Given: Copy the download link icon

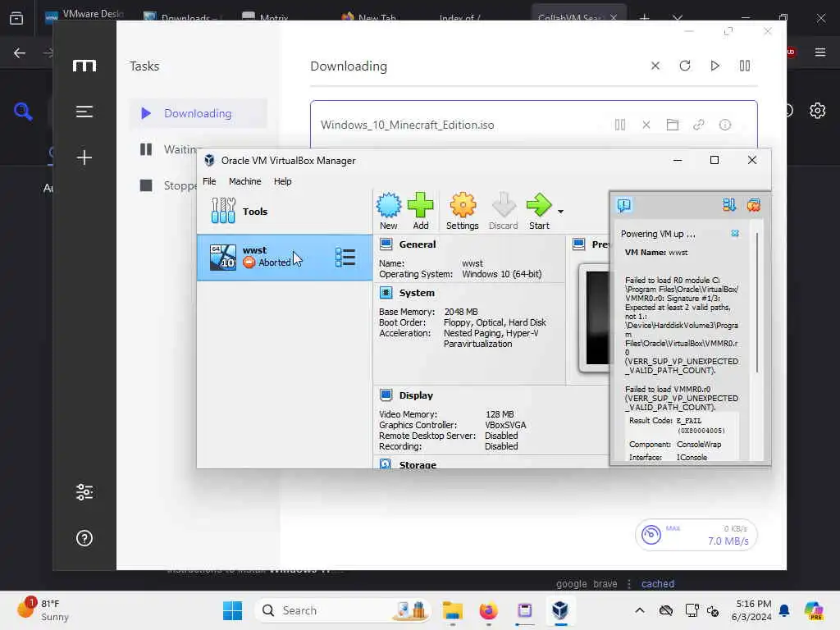Looking at the screenshot, I should pos(699,125).
